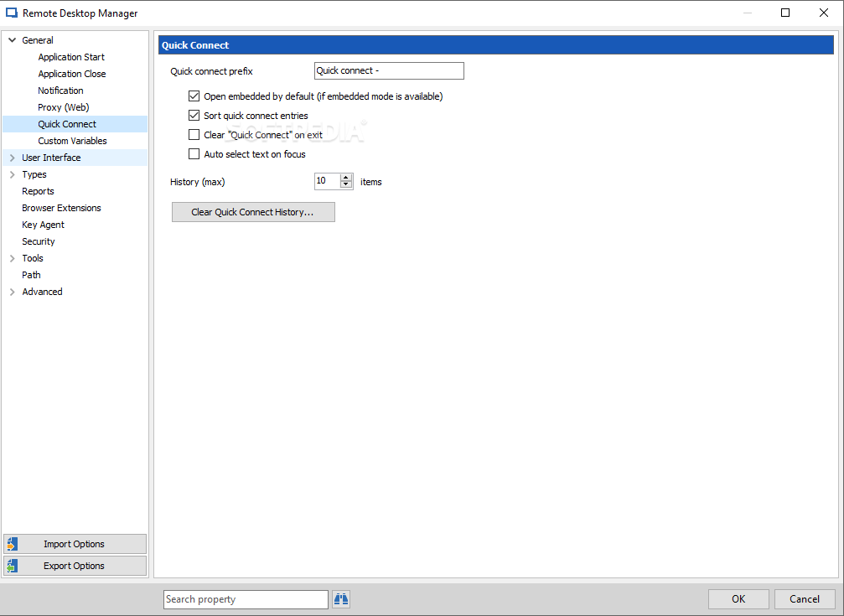Viewport: 844px width, 616px height.
Task: Click the History max value field
Action: coord(327,182)
